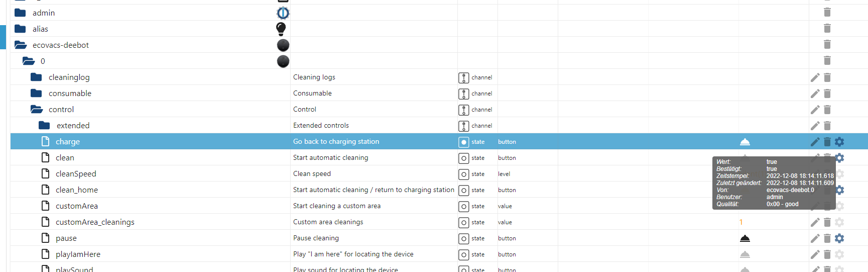Click the 'Start cleaning a custom area' description

(337, 206)
